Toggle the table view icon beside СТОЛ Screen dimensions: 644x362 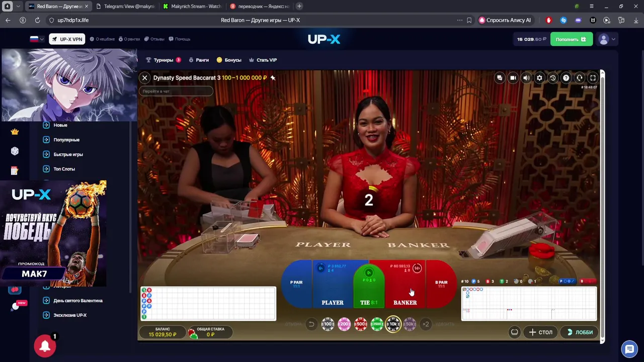pos(514,332)
